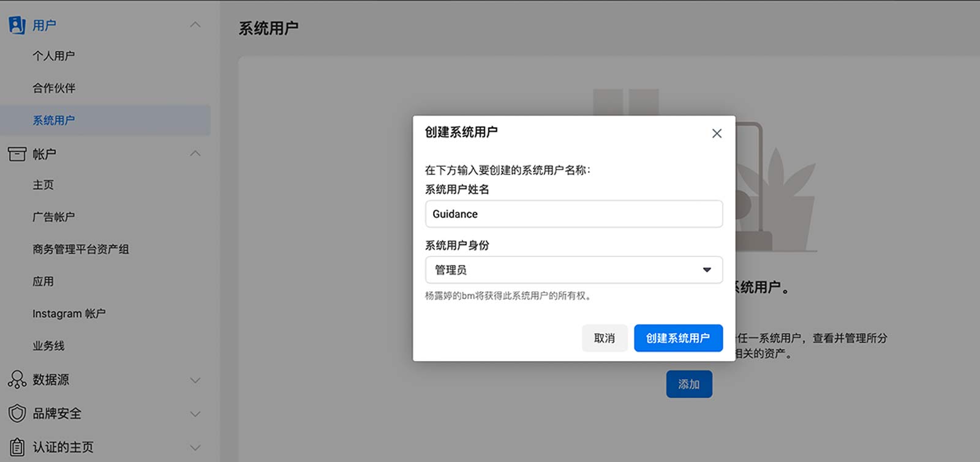The width and height of the screenshot is (980, 462).
Task: Click the 创建系统用户 button
Action: tap(678, 338)
